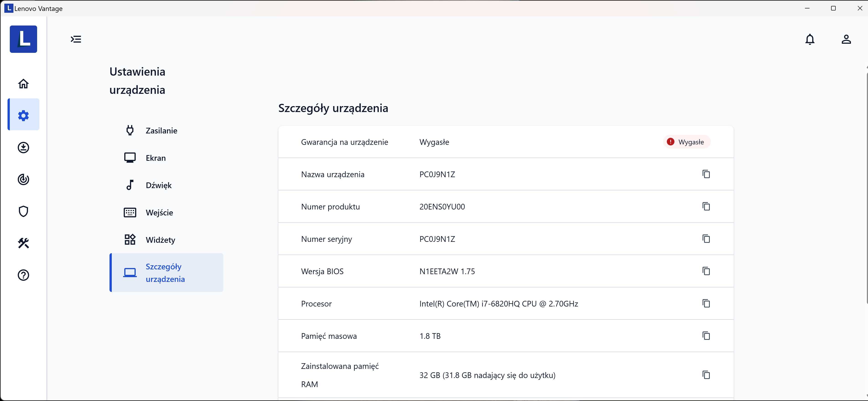Copy the Zainstalowana pamięć RAM value
Image resolution: width=868 pixels, height=401 pixels.
pos(706,375)
